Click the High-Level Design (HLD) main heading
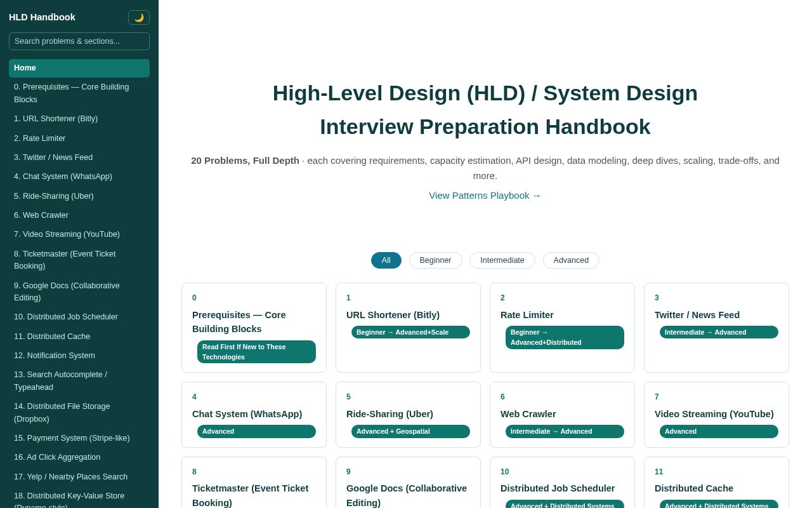Viewport: 812px width, 508px height. (485, 110)
